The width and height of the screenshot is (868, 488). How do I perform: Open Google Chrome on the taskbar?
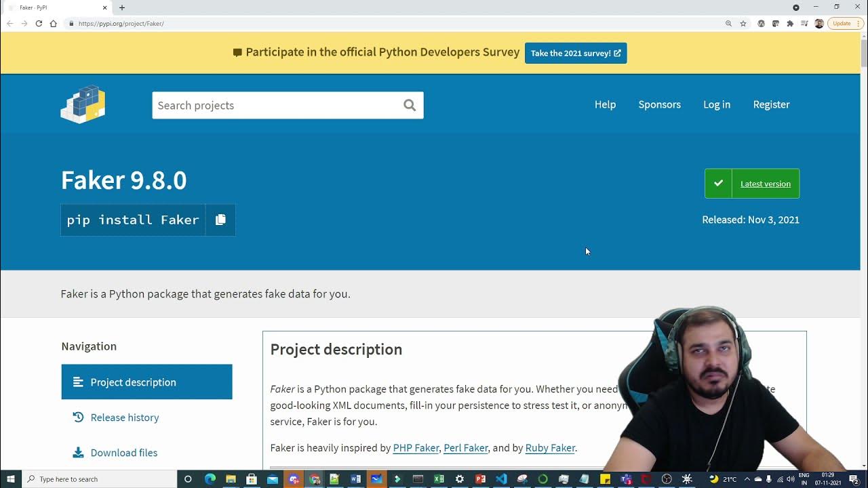click(x=314, y=479)
